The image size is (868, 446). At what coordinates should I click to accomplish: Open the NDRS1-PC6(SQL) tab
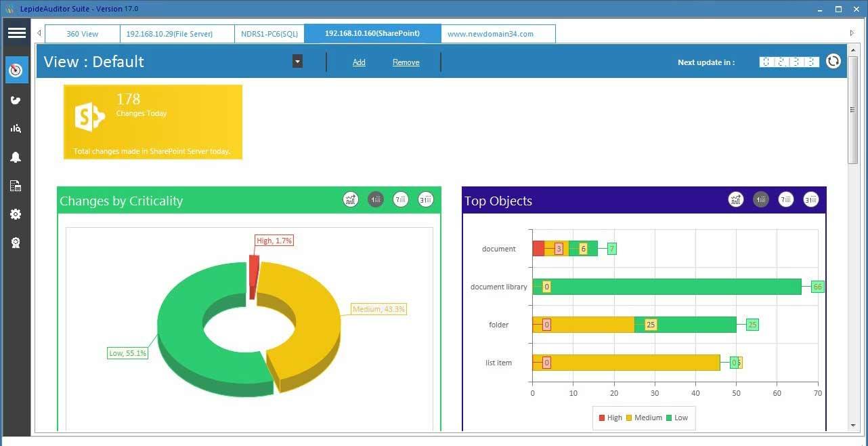[x=269, y=33]
